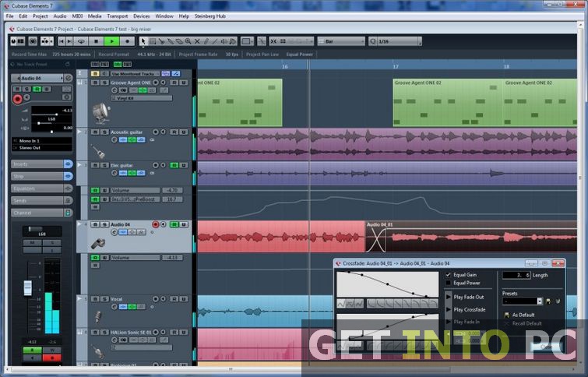This screenshot has width=588, height=377.
Task: Click the microphone picture on Vocal track
Action: pos(98,317)
